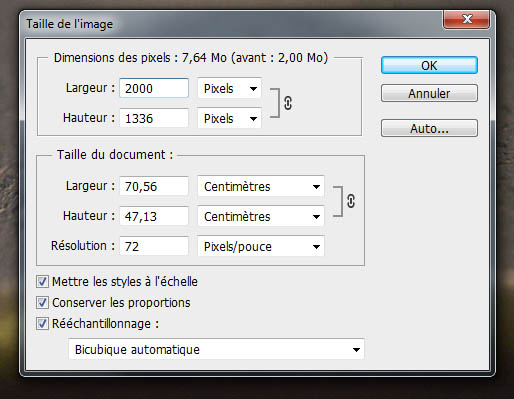514x399 pixels.
Task: Open pixel Hauteur units dropdown
Action: 229,118
